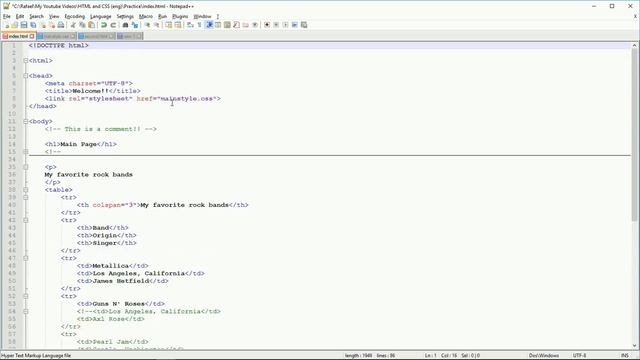Collapse the html tag fold on line 3
This screenshot has width=640, height=360.
click(x=26, y=60)
